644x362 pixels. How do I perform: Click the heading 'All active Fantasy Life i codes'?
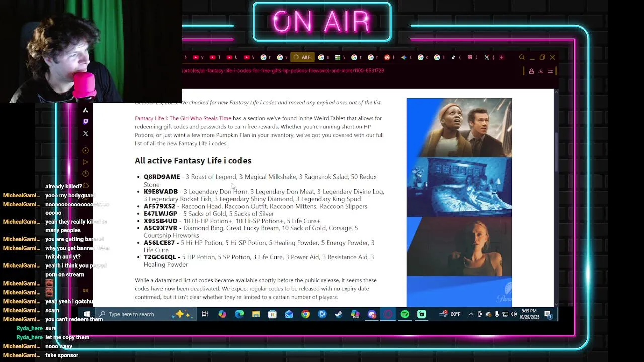(193, 161)
